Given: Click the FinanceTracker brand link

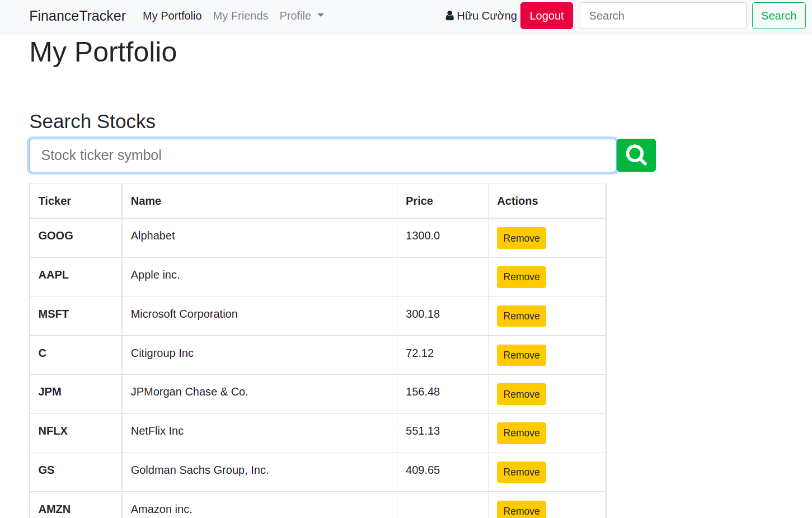Looking at the screenshot, I should 77,16.
